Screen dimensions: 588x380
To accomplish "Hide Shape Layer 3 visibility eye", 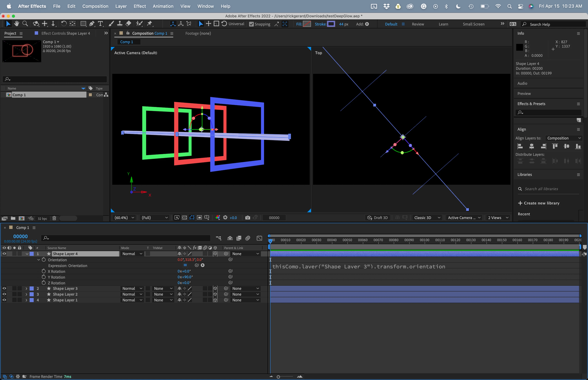I will tap(4, 288).
